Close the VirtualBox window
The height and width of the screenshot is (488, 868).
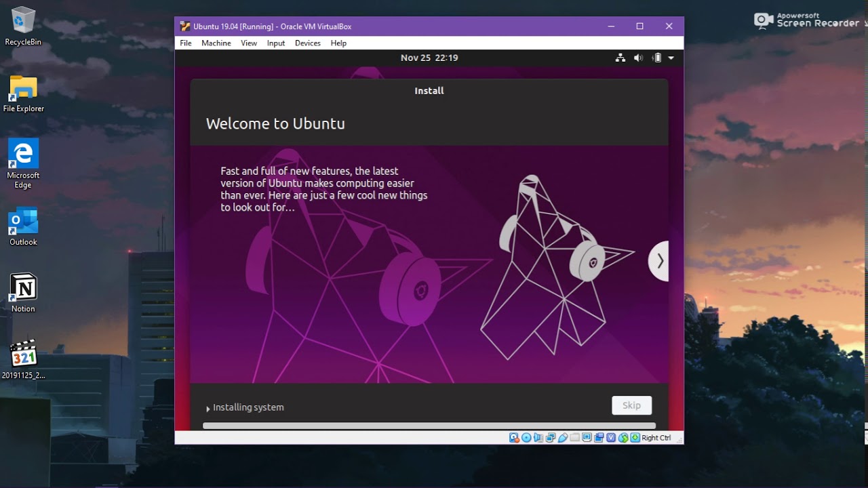669,26
